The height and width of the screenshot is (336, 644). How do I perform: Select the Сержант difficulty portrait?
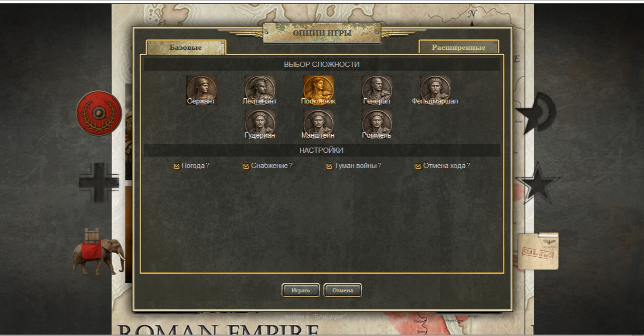coord(201,89)
